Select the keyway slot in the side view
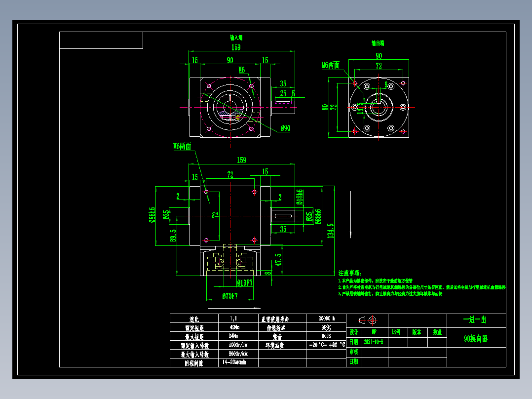 283,215
